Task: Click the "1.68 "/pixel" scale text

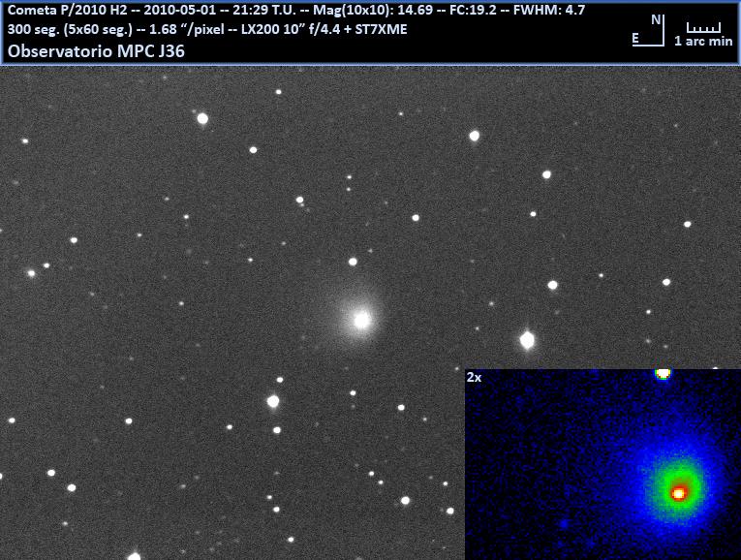Action: pos(187,29)
